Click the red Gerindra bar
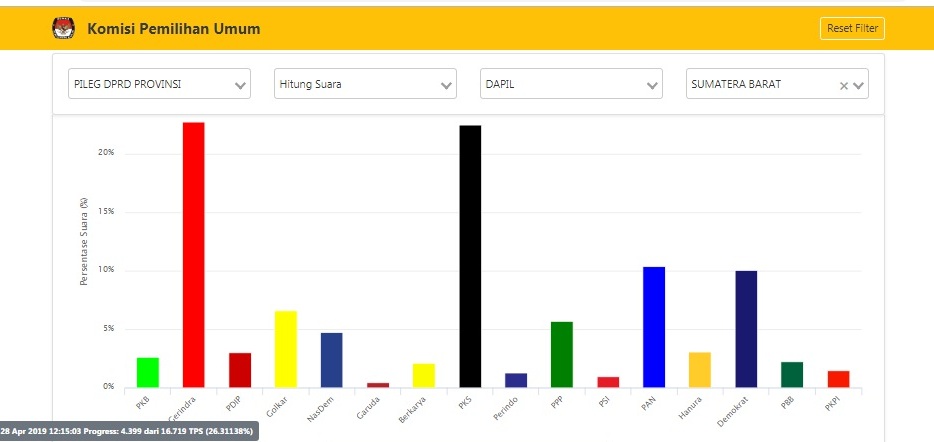This screenshot has width=934, height=442. point(193,254)
